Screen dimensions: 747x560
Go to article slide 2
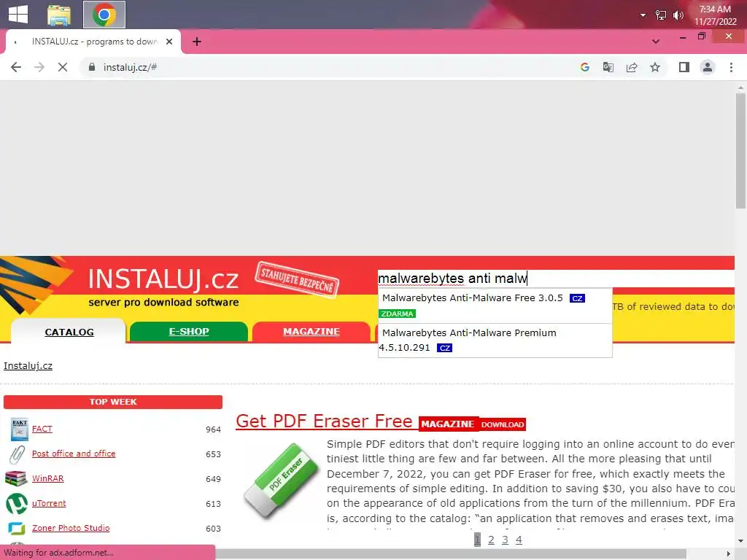click(x=491, y=540)
